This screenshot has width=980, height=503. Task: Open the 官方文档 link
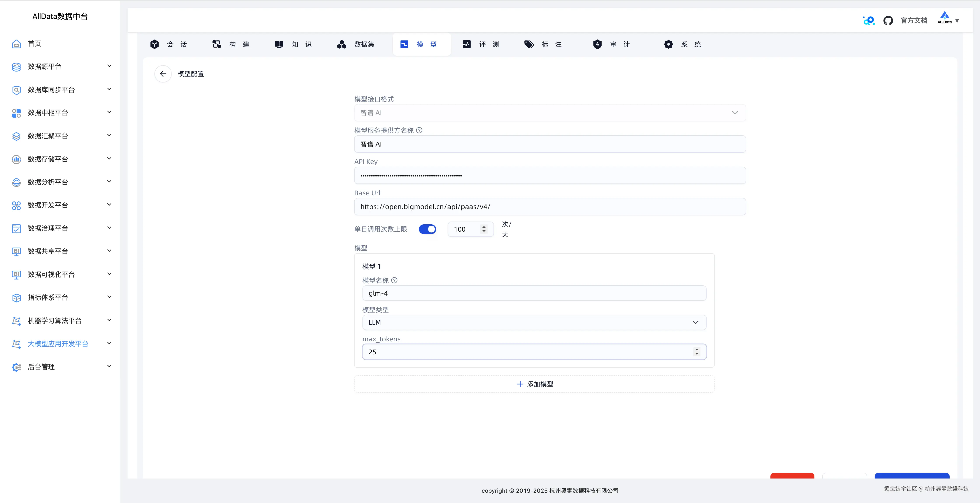click(x=913, y=21)
